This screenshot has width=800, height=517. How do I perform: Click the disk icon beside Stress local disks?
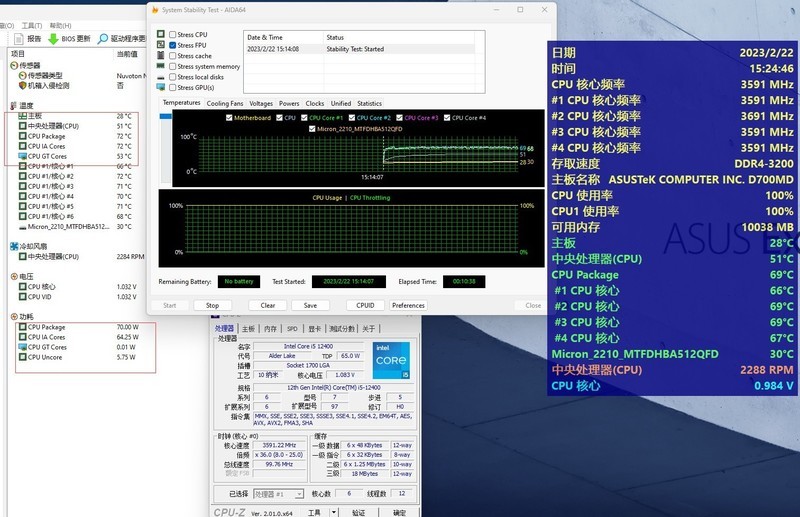pyautogui.click(x=161, y=77)
